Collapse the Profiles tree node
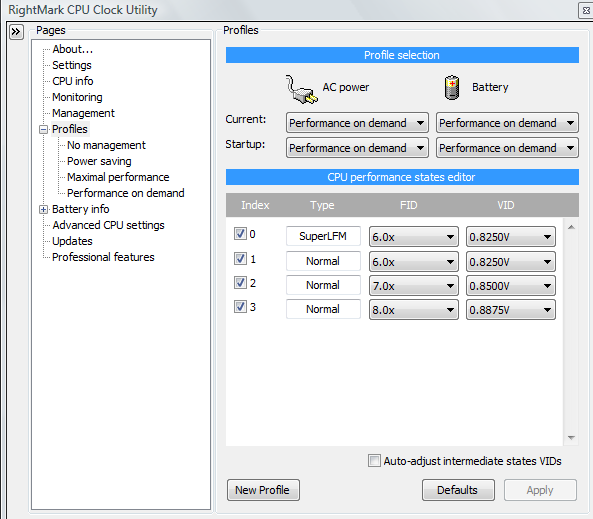The image size is (593, 519). pyautogui.click(x=43, y=129)
